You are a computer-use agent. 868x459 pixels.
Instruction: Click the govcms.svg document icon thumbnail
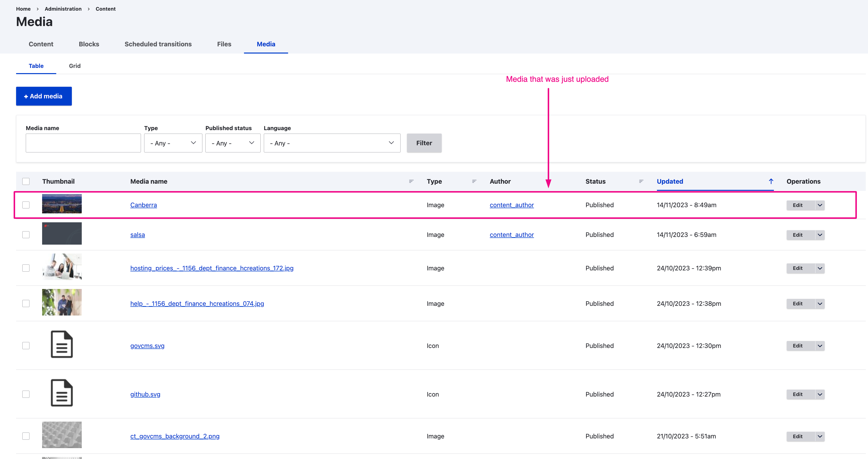click(x=62, y=344)
